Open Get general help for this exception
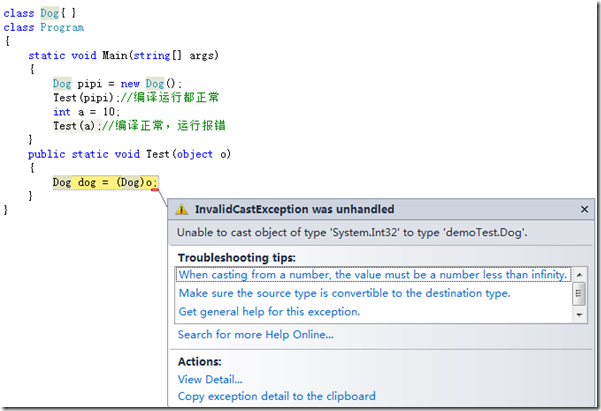 269,312
